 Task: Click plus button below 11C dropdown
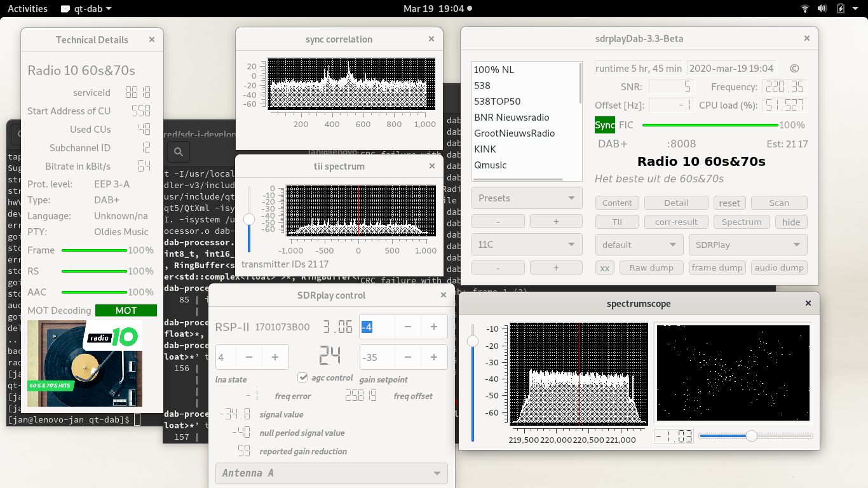click(x=556, y=268)
